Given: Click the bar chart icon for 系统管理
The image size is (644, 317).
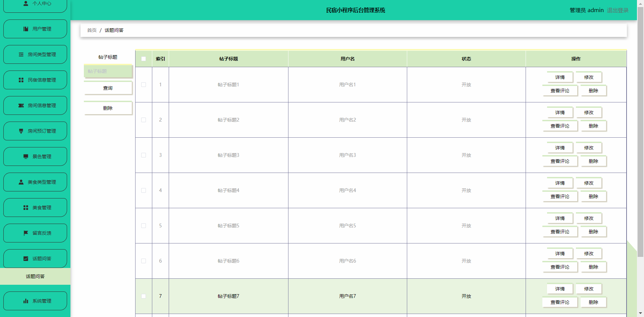Looking at the screenshot, I should [x=26, y=301].
